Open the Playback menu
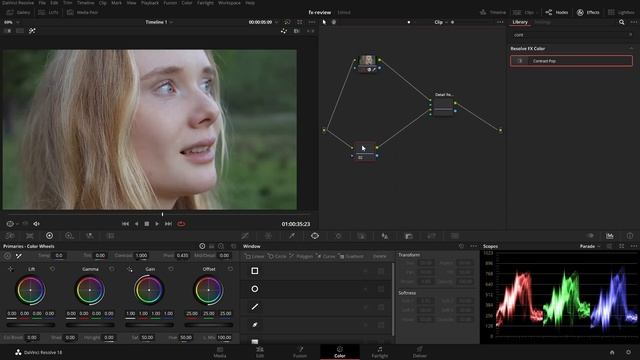Viewport: 640px width, 360px height. point(150,3)
